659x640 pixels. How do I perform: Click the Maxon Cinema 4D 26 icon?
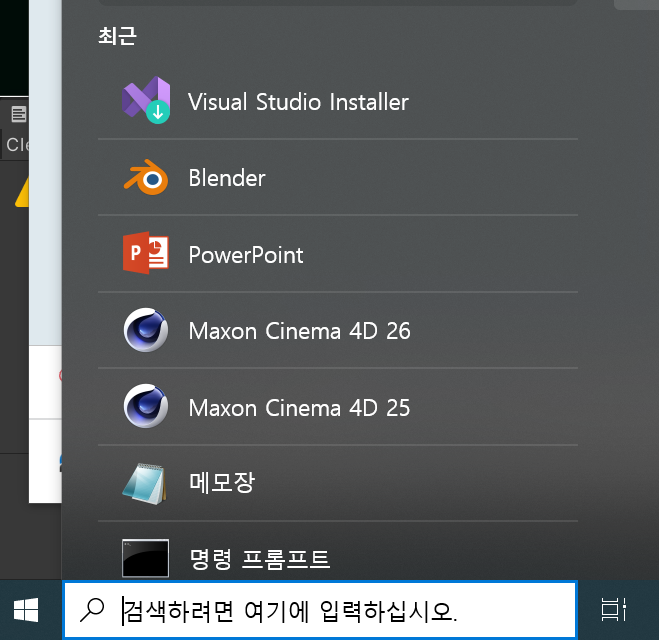(146, 330)
